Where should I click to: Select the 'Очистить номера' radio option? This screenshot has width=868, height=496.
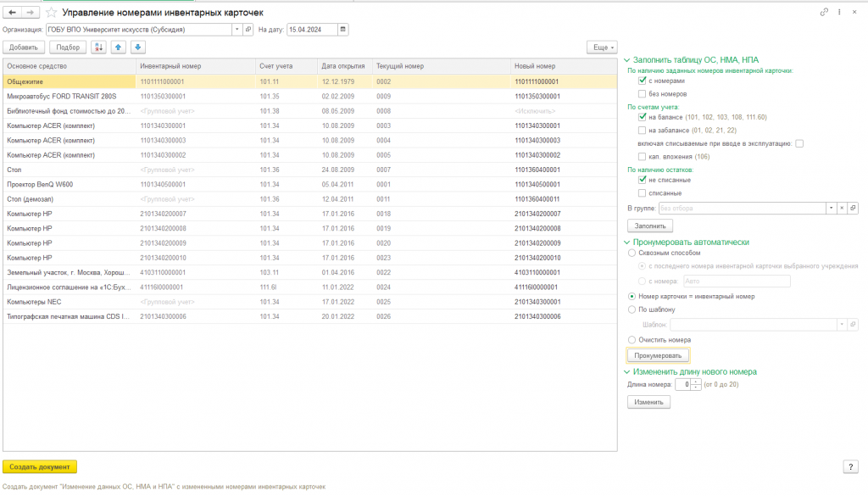[632, 340]
